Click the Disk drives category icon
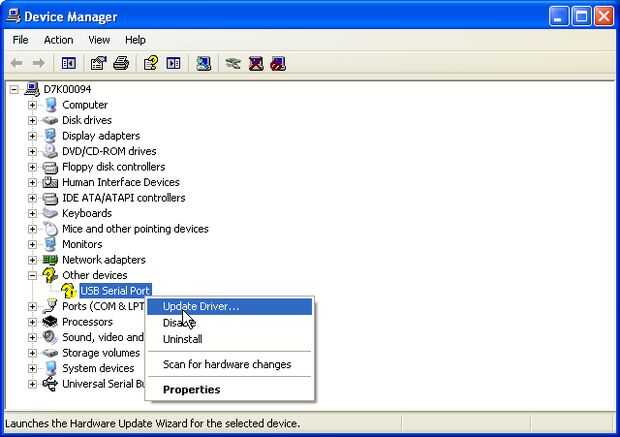 click(50, 120)
